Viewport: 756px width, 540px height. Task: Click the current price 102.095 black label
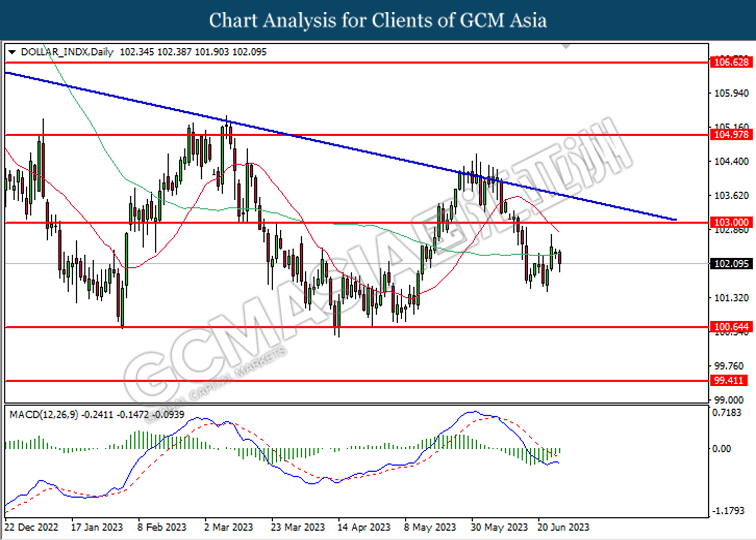pyautogui.click(x=731, y=264)
